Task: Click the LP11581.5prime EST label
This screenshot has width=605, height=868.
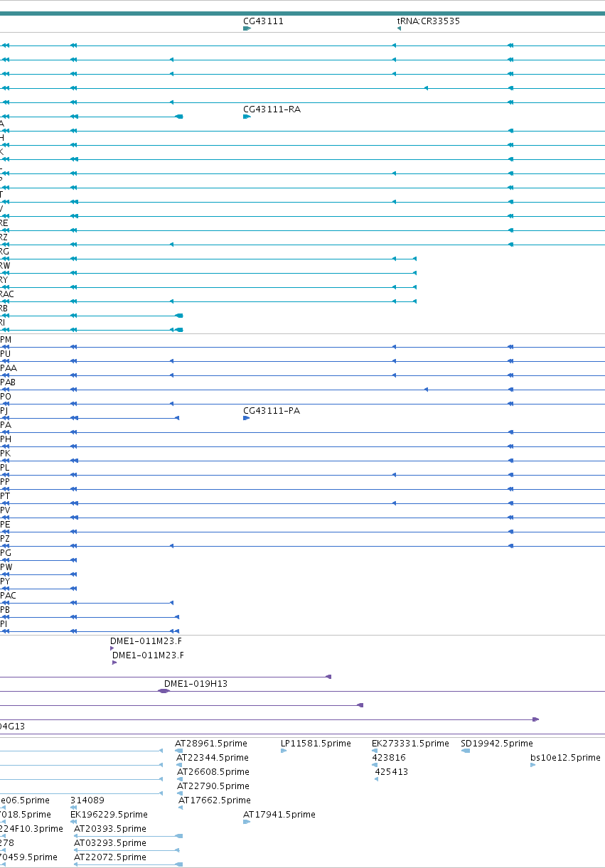Action: [x=316, y=744]
